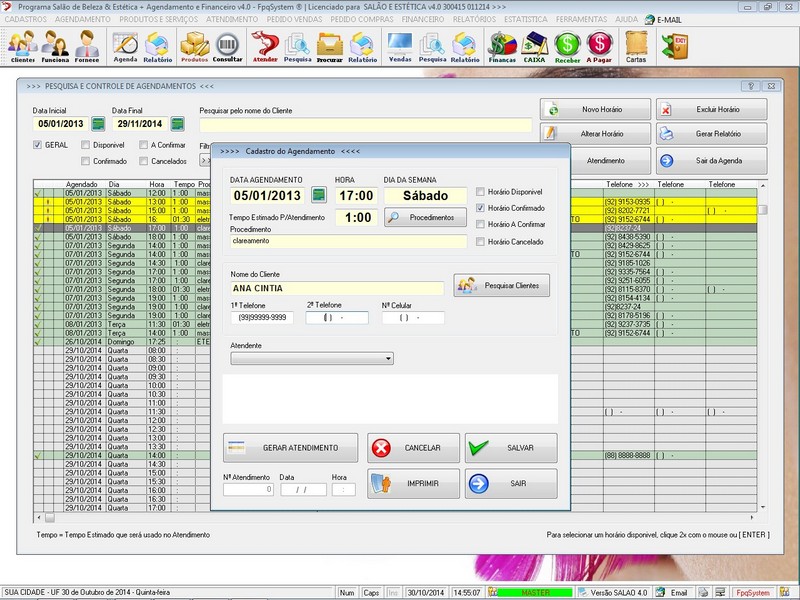Click the Atender toolbar icon

264,45
